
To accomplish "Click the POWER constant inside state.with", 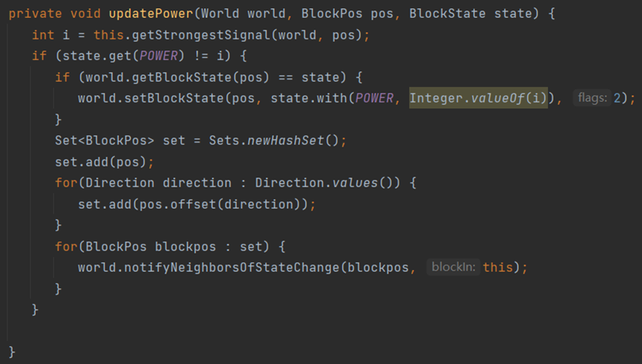I will [374, 99].
